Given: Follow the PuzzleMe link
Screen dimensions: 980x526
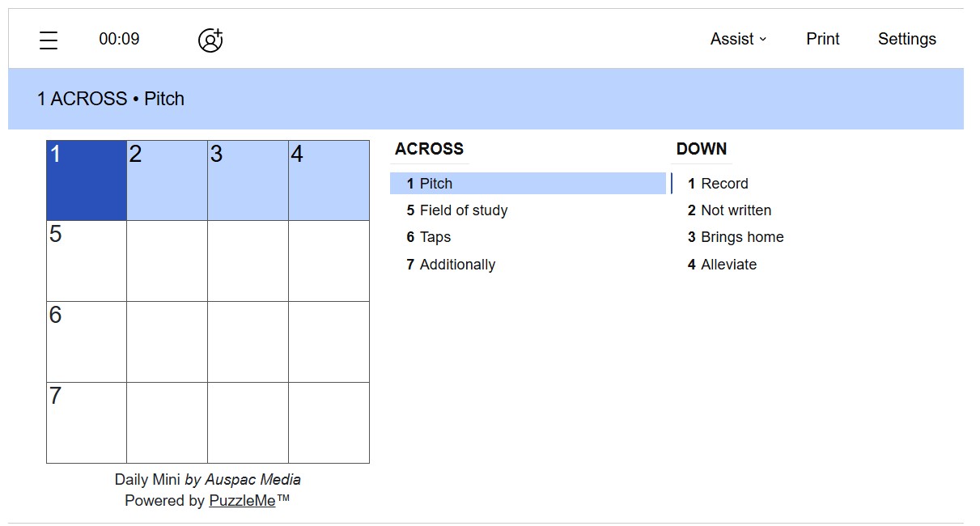Looking at the screenshot, I should click(242, 501).
